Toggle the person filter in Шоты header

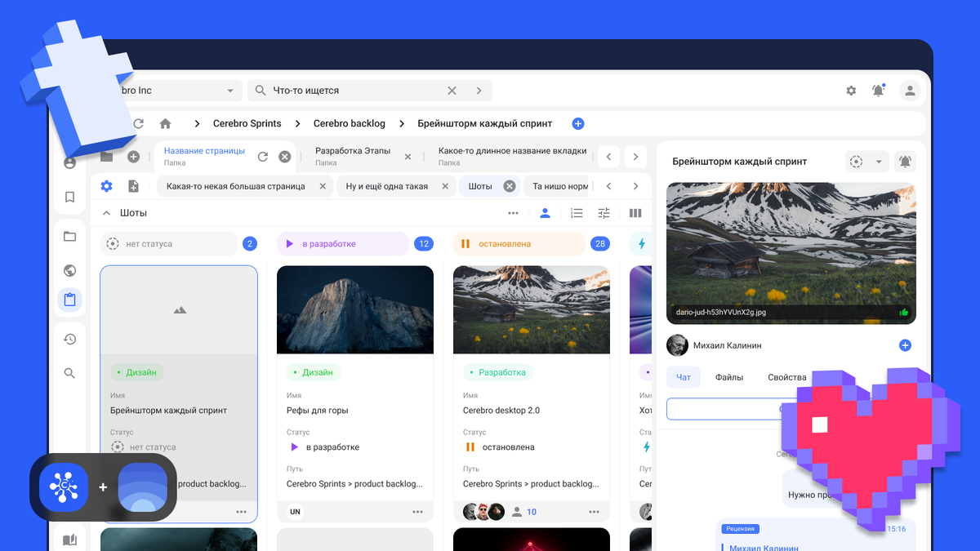pyautogui.click(x=545, y=213)
